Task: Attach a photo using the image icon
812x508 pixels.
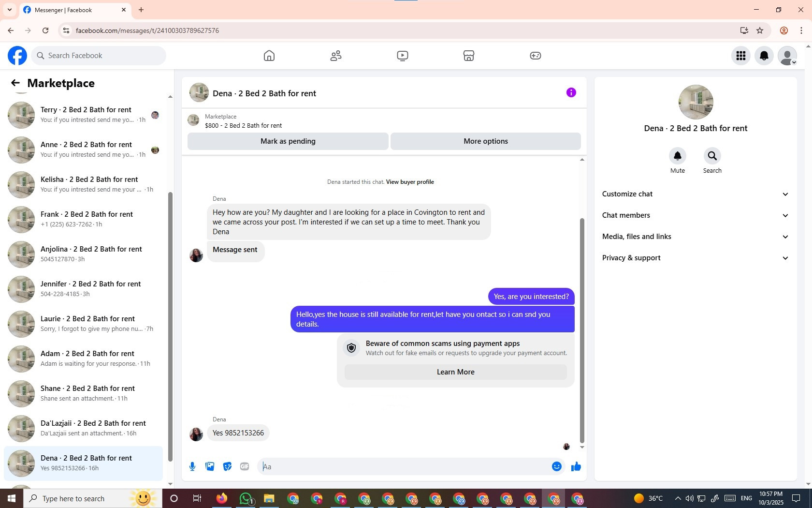Action: [210, 466]
